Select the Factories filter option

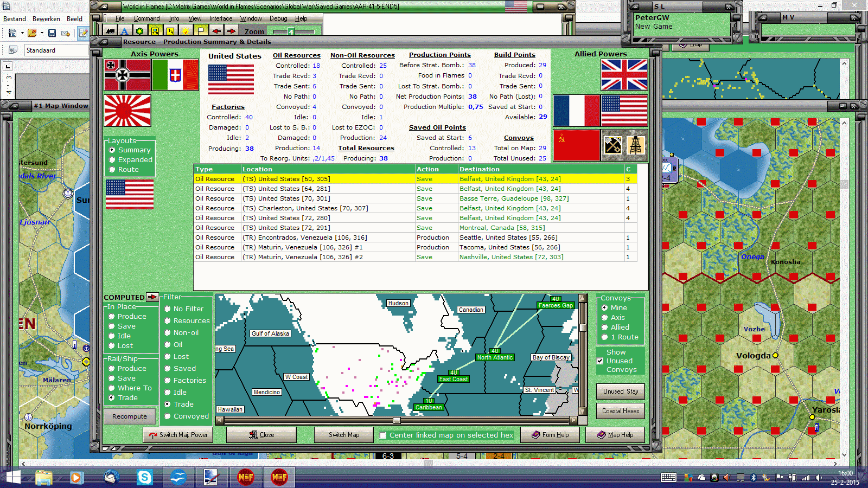click(x=168, y=381)
